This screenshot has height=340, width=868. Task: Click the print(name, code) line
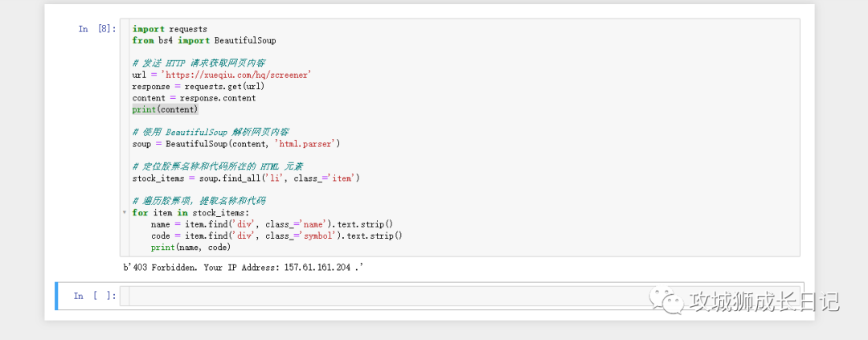[190, 248]
